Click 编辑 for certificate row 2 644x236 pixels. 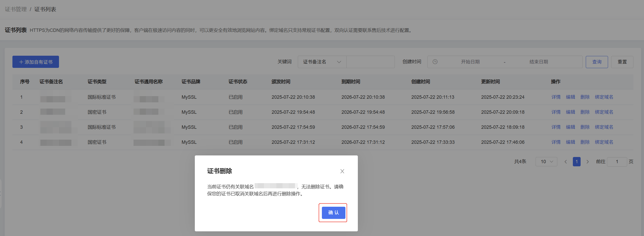[571, 112]
